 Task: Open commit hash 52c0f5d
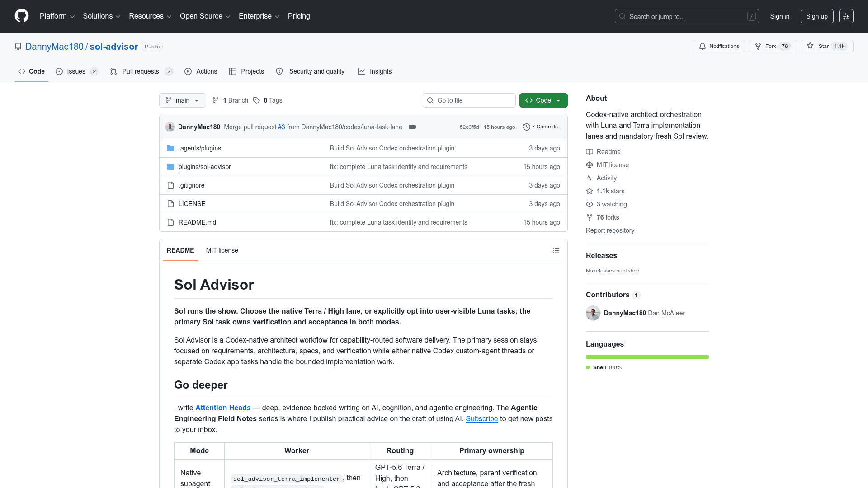click(x=469, y=127)
